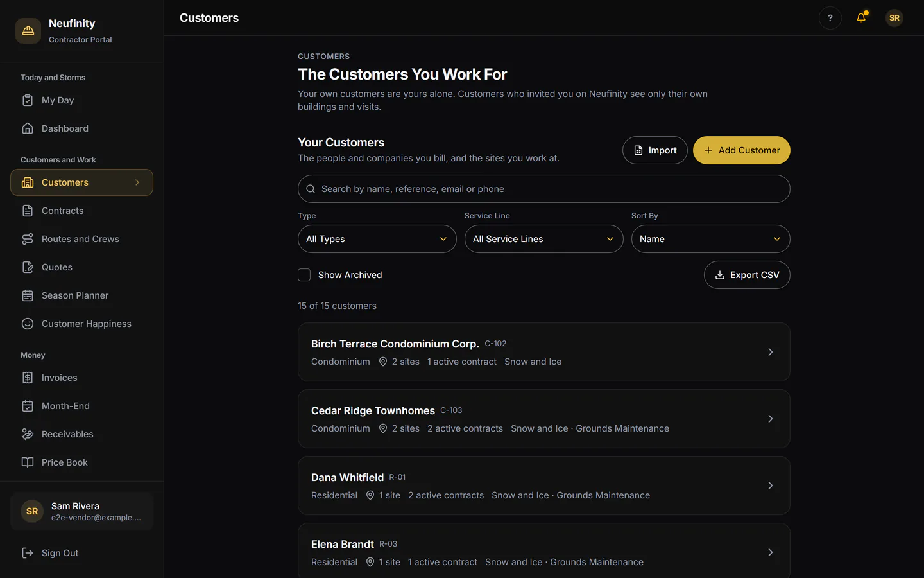Image resolution: width=924 pixels, height=578 pixels.
Task: Expand Birch Terrace Condominium Corp. row chevron
Action: pyautogui.click(x=771, y=352)
